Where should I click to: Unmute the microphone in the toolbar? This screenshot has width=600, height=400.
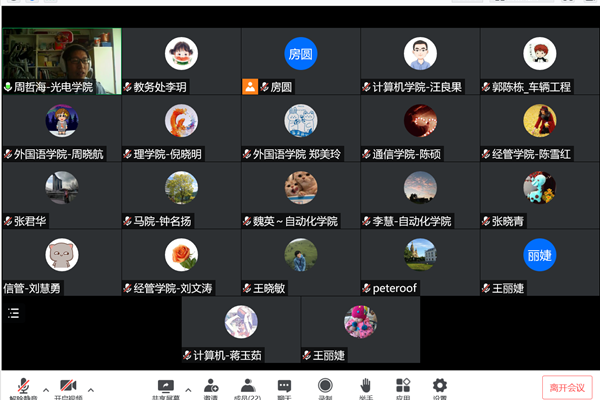tap(22, 385)
